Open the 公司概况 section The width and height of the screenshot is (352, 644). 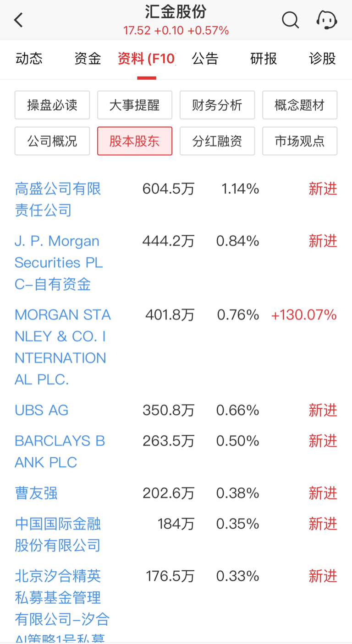coord(52,141)
